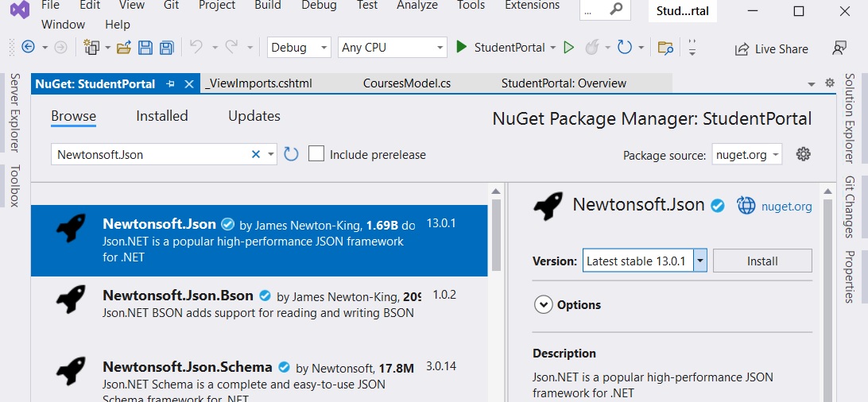Click the Start Without Debugging outline play icon
Viewport: 868px width, 402px height.
point(568,48)
